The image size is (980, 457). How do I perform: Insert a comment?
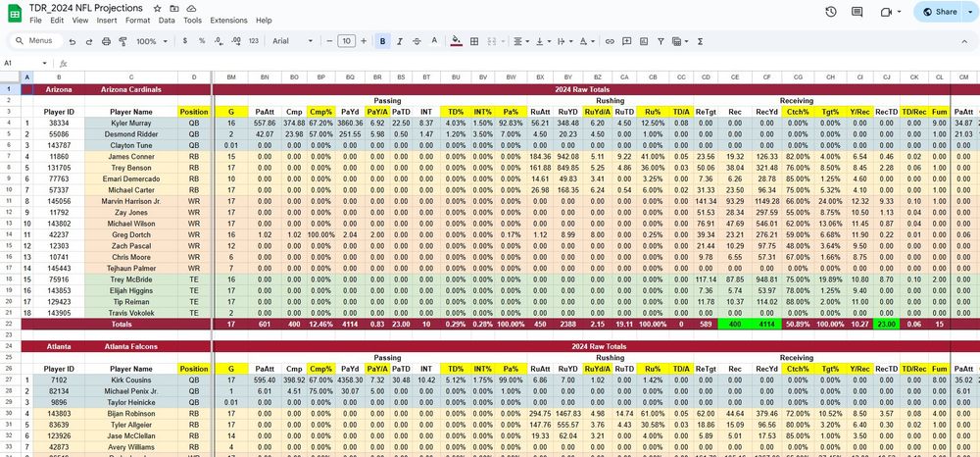click(626, 41)
